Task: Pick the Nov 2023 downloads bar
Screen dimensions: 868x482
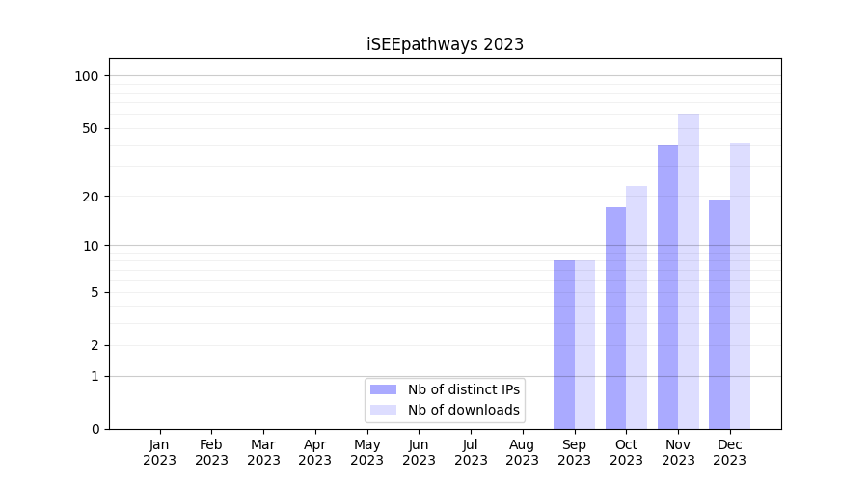Action: click(x=689, y=271)
